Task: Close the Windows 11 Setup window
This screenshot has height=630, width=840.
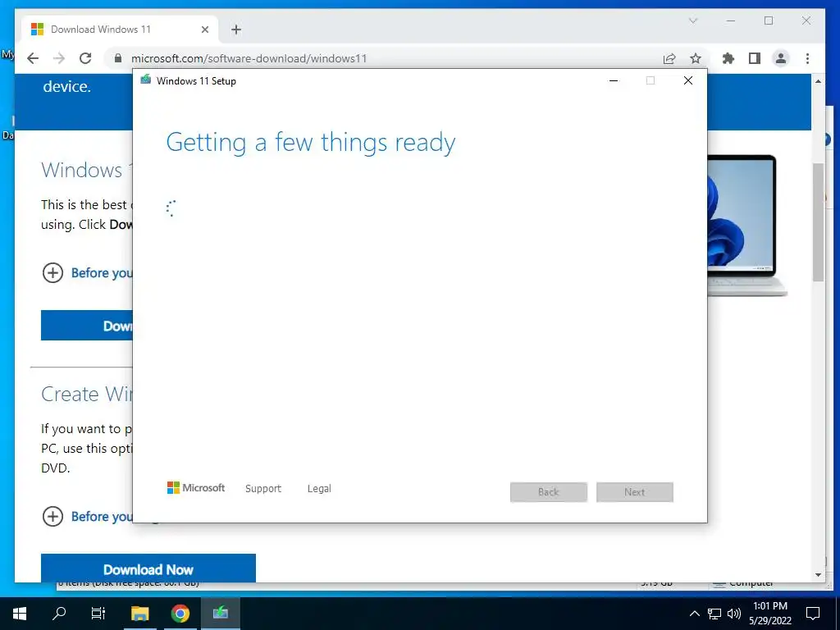Action: [688, 80]
